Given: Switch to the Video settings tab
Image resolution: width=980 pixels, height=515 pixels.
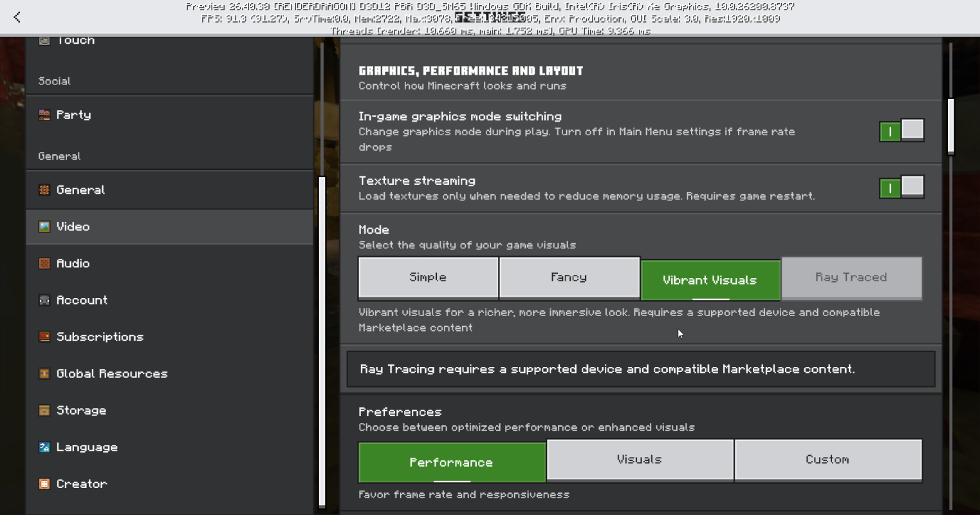Looking at the screenshot, I should (x=170, y=227).
